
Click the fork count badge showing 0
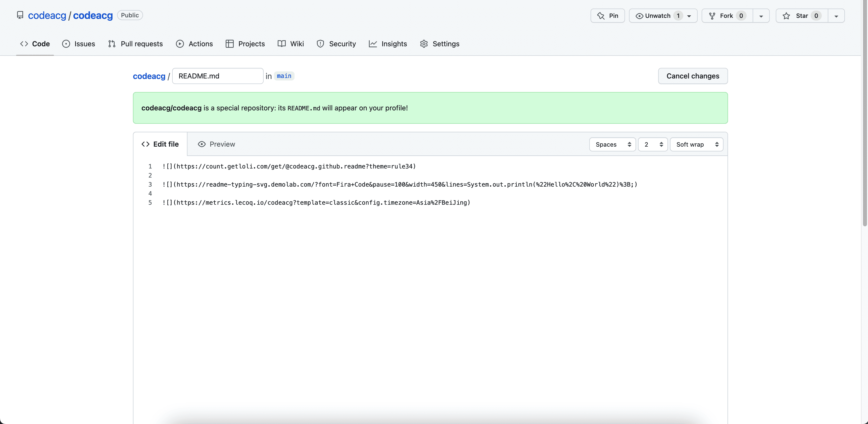[741, 16]
